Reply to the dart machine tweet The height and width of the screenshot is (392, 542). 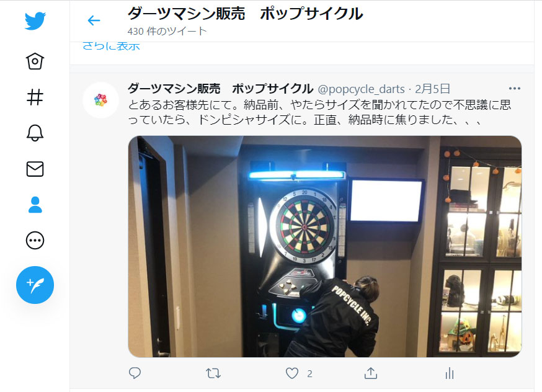(135, 373)
